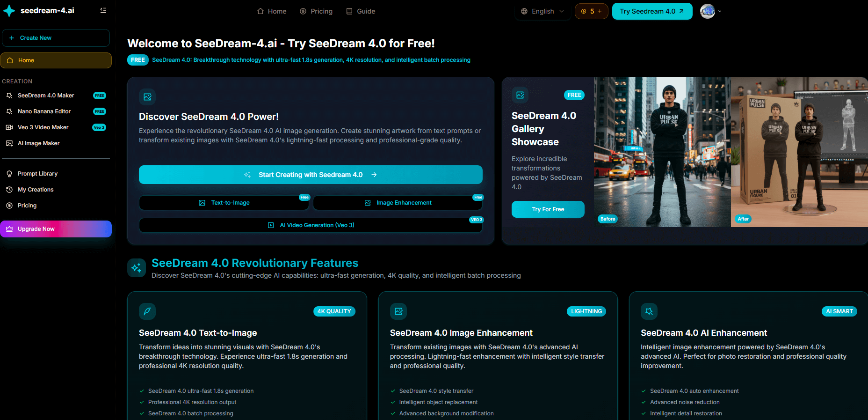Click the Create New button
This screenshot has height=420, width=868.
[56, 38]
